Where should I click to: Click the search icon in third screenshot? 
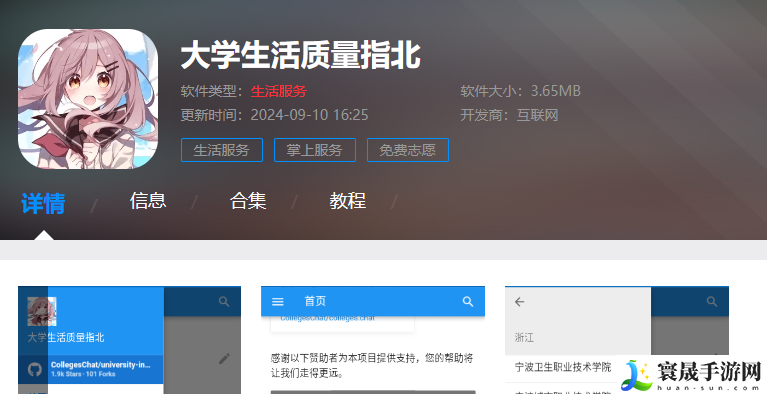click(x=712, y=301)
